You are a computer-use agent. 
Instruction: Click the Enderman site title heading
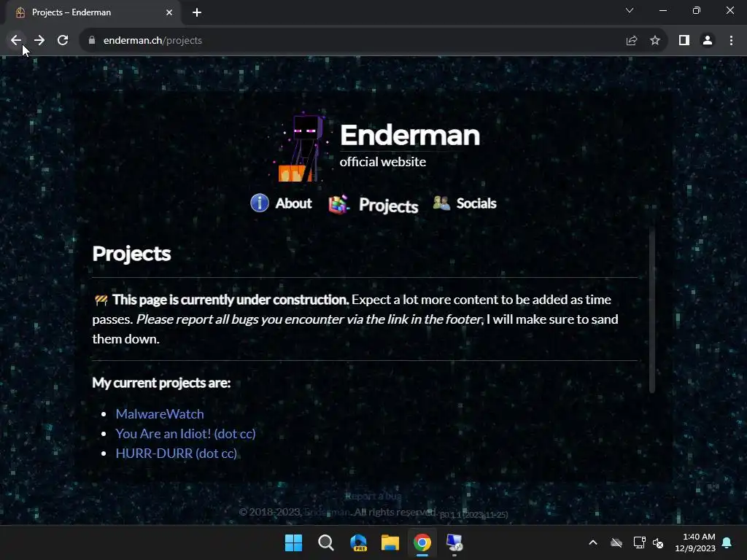pos(410,135)
